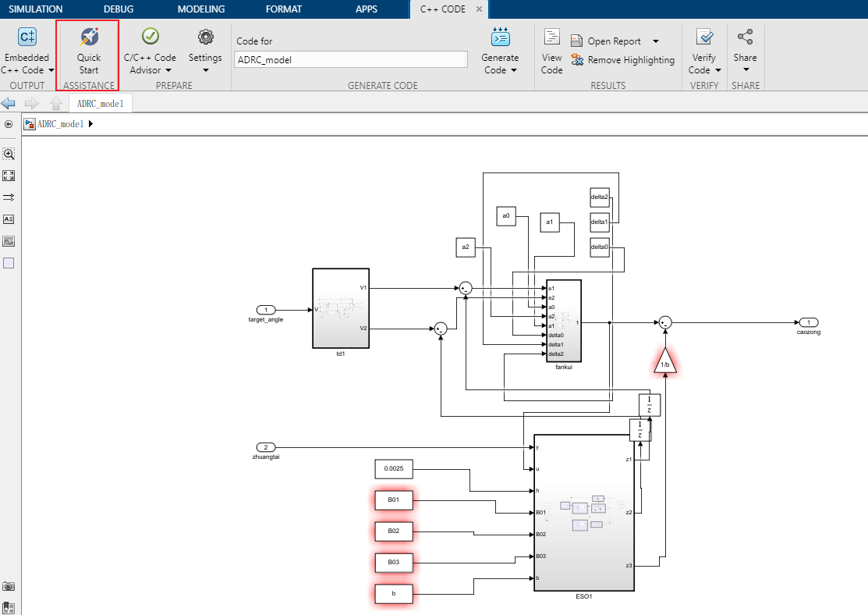
Task: Click the Fit to View icon
Action: (9, 176)
